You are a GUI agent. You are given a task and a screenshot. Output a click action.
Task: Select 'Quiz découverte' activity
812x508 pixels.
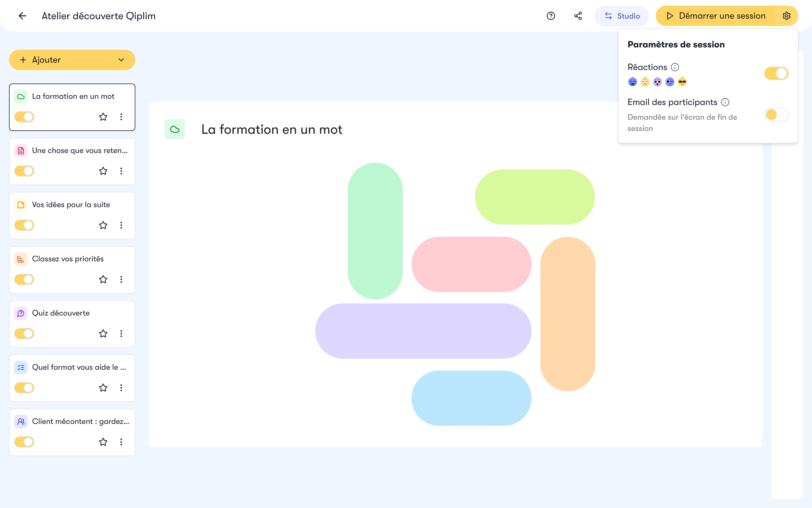(72, 324)
